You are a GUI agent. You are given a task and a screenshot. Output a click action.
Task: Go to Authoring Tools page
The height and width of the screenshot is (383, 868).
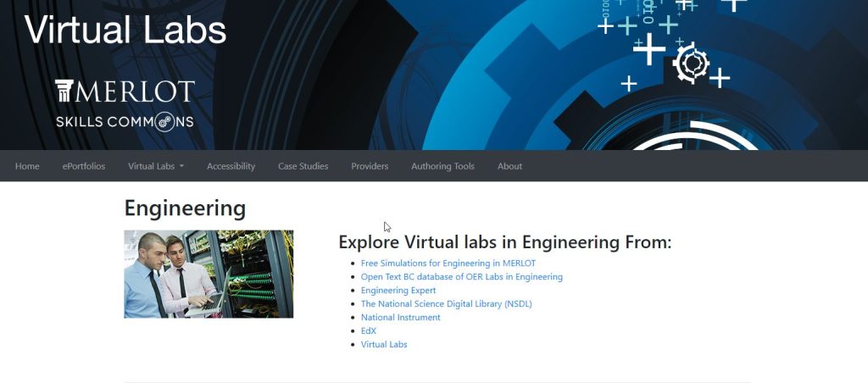coord(442,166)
